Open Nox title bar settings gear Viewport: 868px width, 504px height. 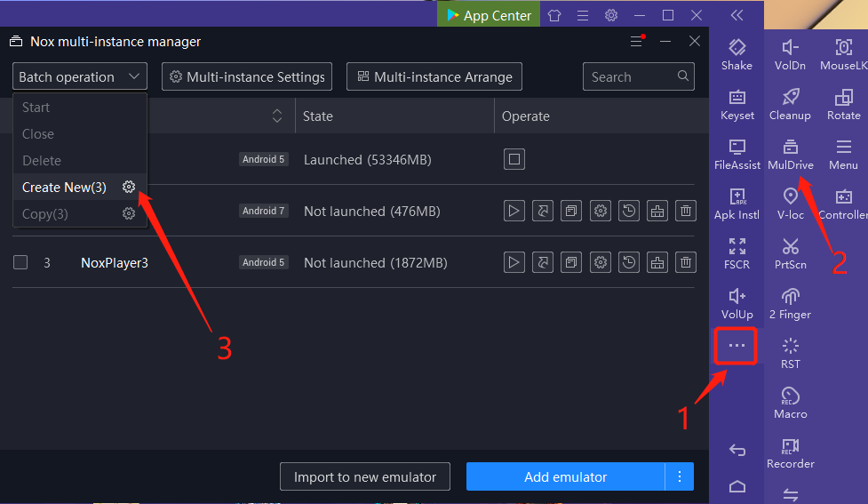611,15
